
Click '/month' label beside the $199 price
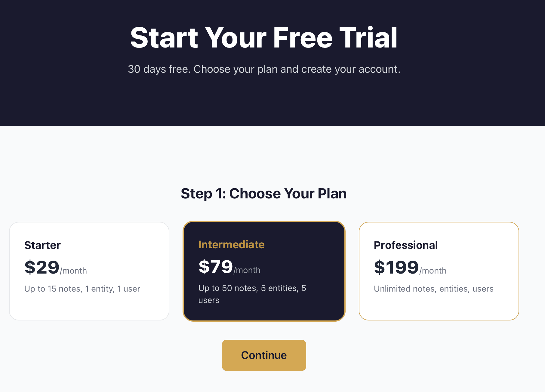click(x=433, y=271)
